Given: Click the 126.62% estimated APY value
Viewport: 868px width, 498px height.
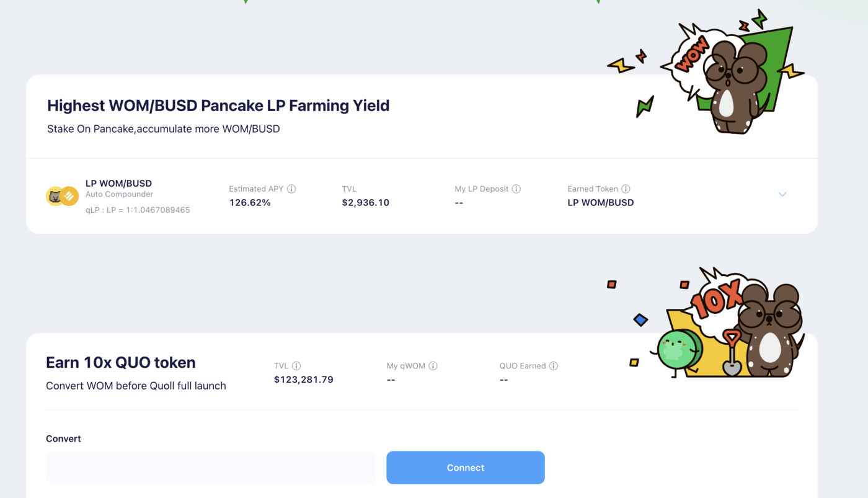Looking at the screenshot, I should 250,203.
